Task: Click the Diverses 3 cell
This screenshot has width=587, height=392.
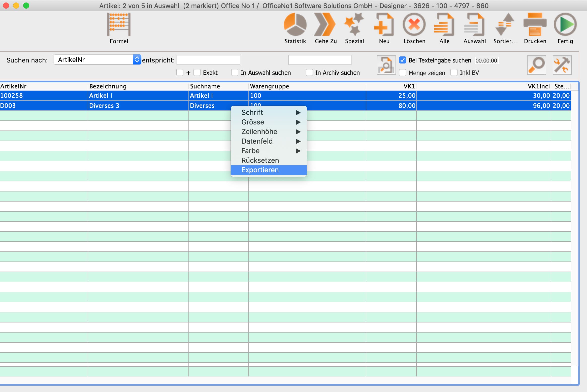Action: pos(138,106)
